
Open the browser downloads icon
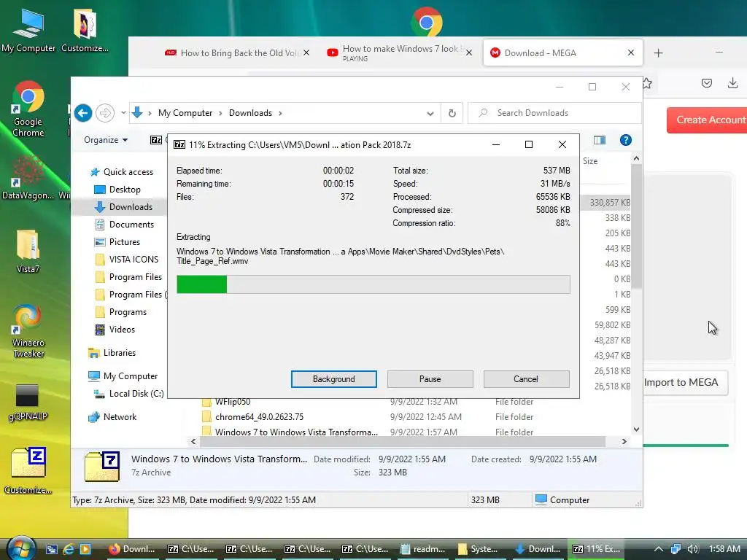732,83
